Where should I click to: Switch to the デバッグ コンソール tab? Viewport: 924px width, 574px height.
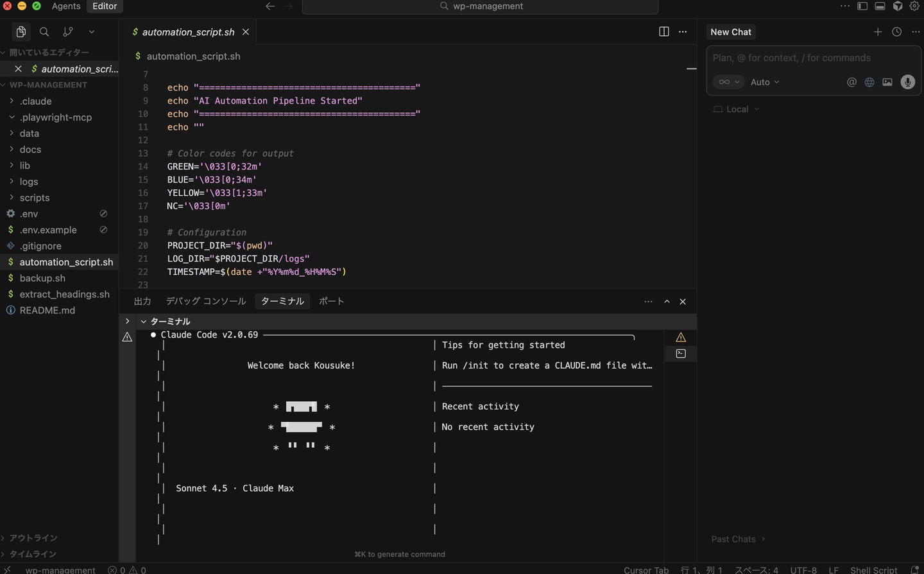pyautogui.click(x=205, y=301)
